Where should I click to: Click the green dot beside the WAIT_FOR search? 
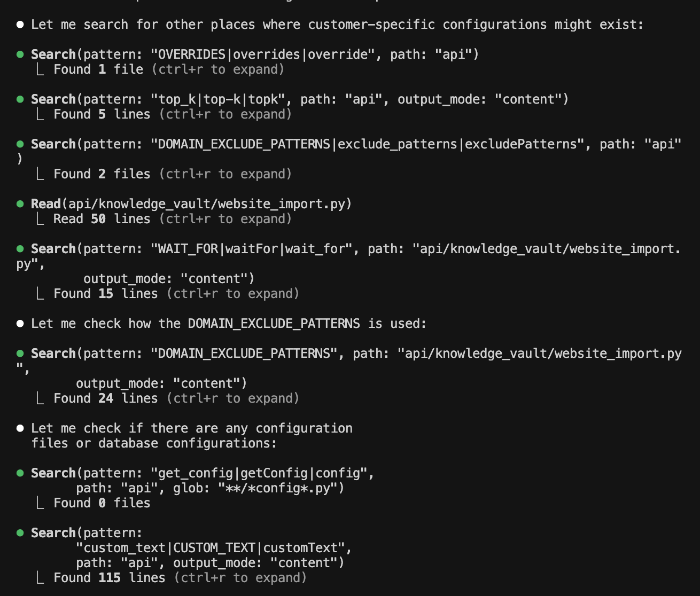tap(20, 249)
